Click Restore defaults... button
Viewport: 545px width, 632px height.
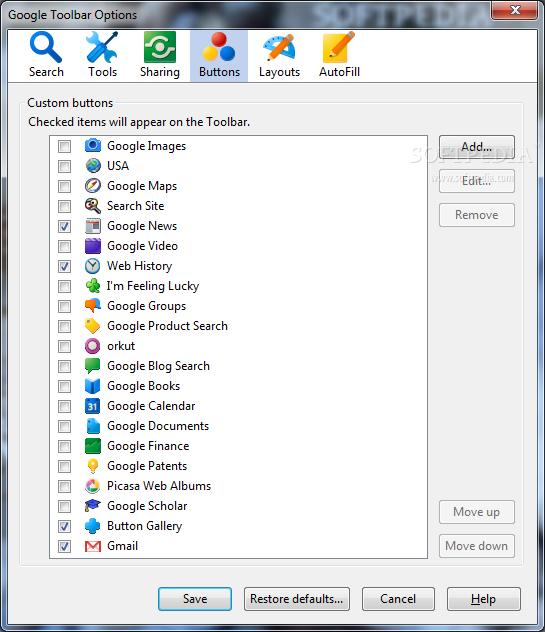[x=297, y=599]
